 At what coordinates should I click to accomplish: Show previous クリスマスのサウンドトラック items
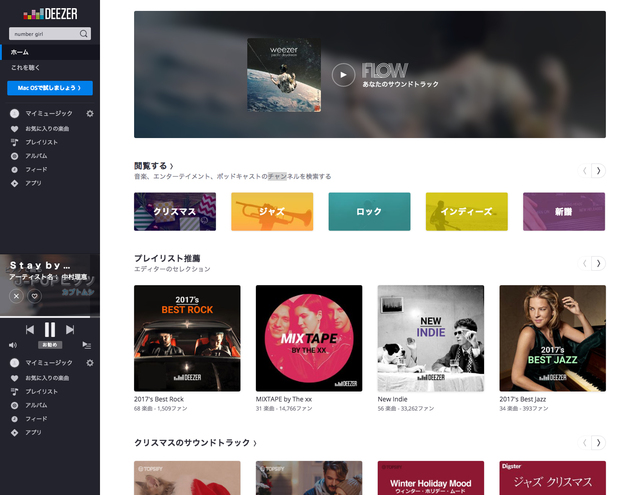coord(584,443)
